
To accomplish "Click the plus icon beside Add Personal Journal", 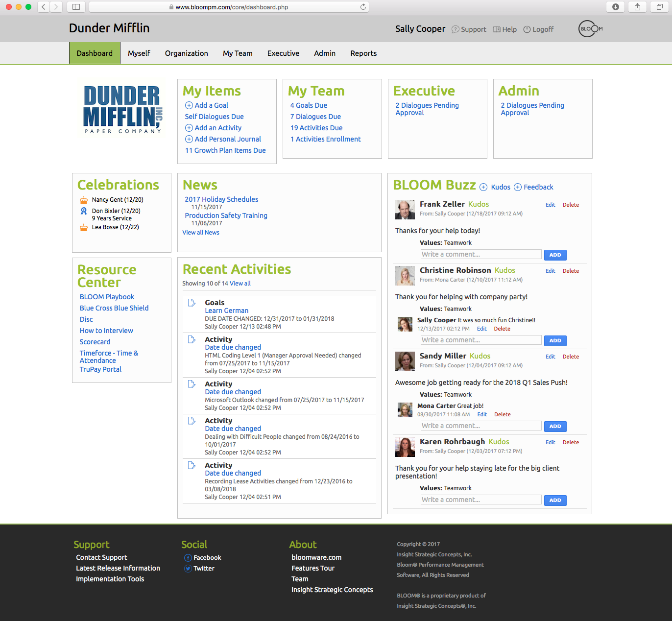I will pos(189,139).
